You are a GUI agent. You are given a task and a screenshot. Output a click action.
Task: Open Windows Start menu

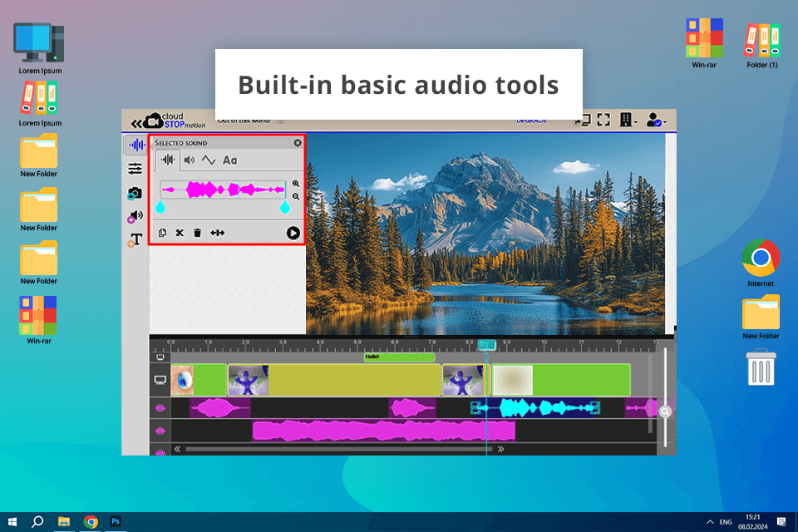click(12, 522)
